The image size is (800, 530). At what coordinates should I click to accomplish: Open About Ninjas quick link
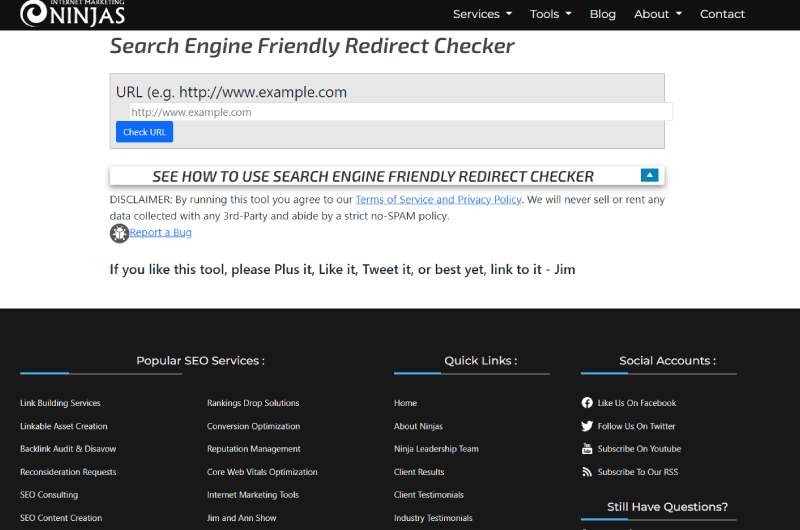point(418,426)
